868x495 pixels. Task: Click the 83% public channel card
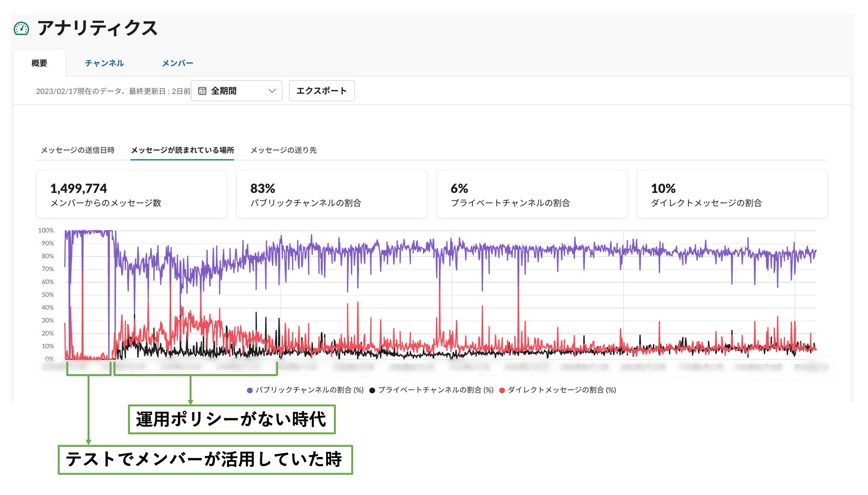pyautogui.click(x=332, y=194)
